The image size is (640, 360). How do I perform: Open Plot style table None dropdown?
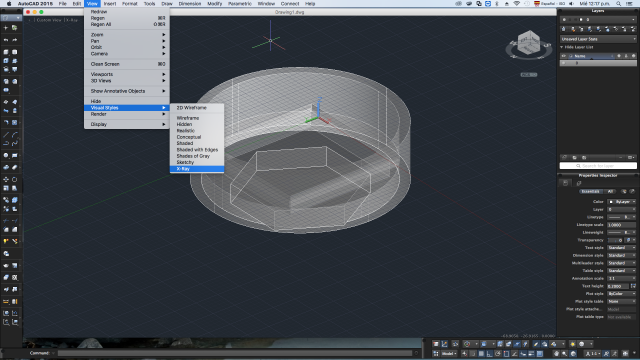tap(622, 301)
